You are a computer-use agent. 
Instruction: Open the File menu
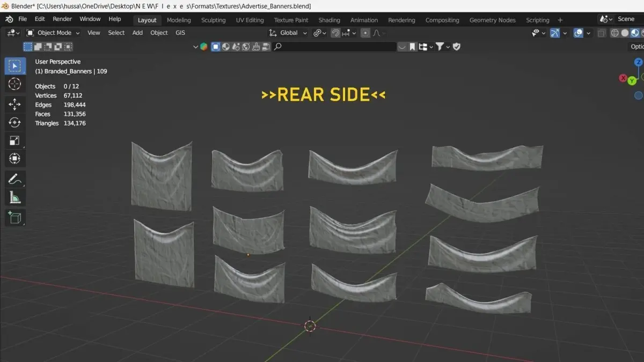click(x=23, y=19)
